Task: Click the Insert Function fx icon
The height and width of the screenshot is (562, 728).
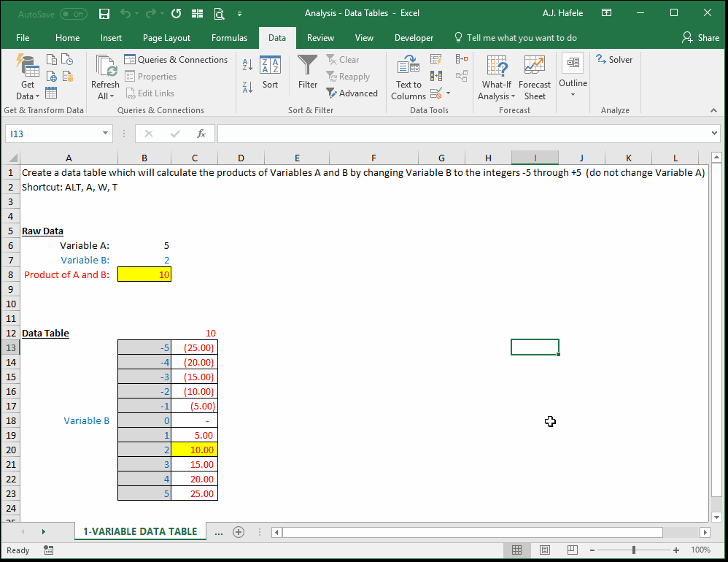Action: pos(201,134)
